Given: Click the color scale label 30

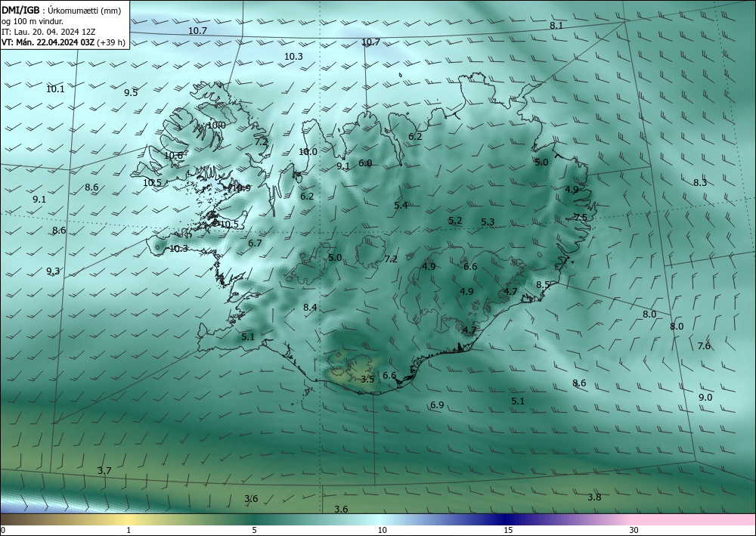Looking at the screenshot, I should [634, 530].
